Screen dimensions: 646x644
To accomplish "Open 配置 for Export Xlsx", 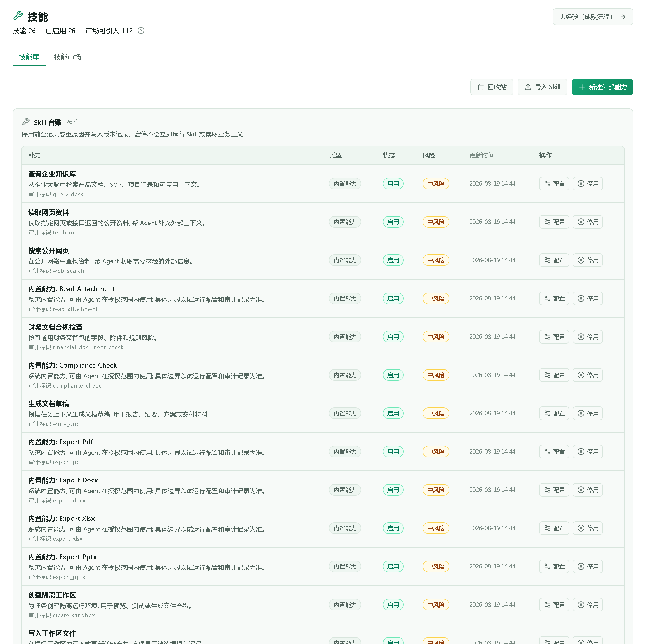I will point(554,528).
